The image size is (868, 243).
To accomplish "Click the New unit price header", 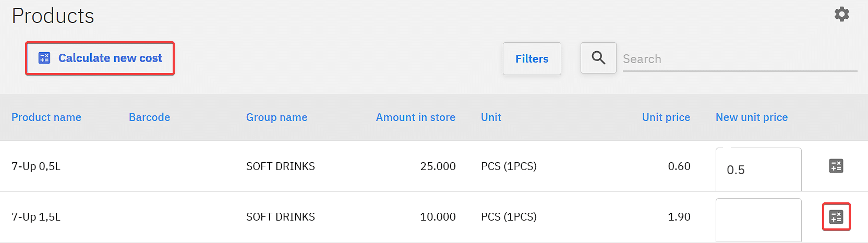I will point(751,117).
